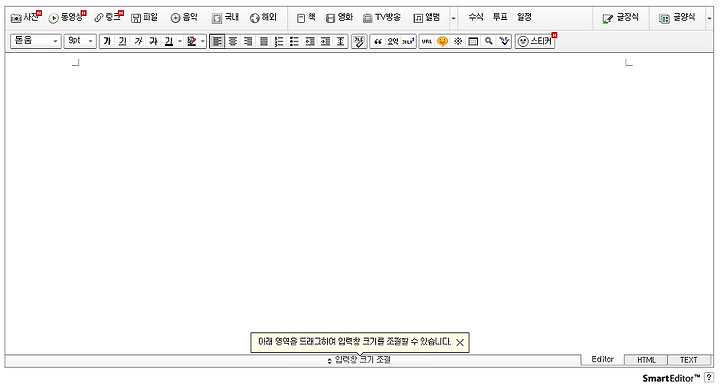Insert TV broadcast info with TV방송
The width and height of the screenshot is (720, 389).
[382, 18]
